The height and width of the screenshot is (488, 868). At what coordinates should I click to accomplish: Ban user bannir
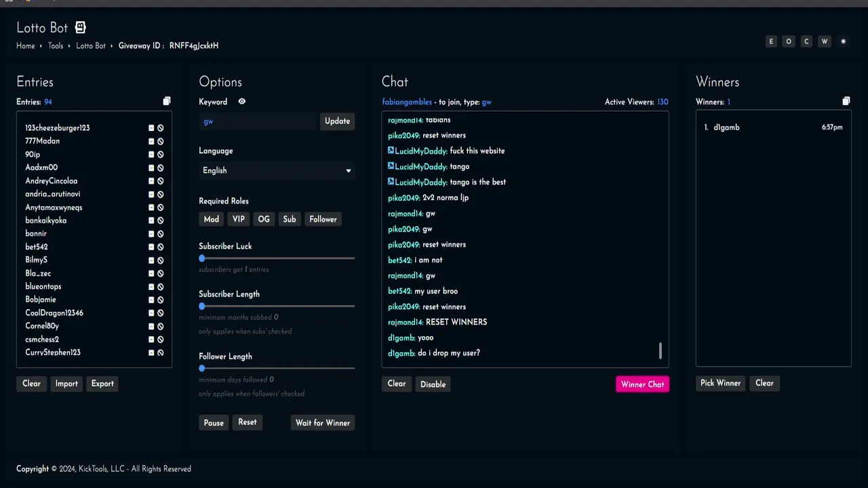tap(161, 234)
